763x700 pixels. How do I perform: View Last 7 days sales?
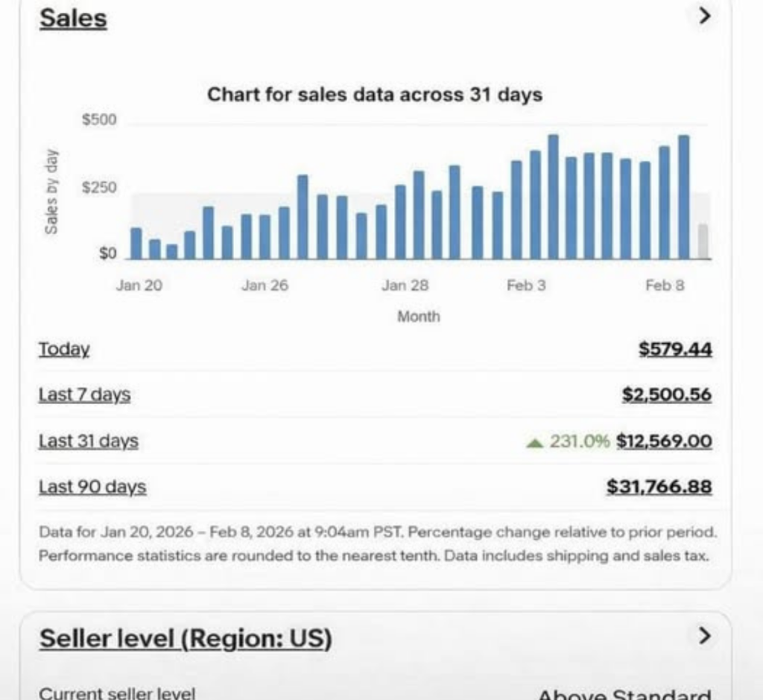tap(85, 394)
